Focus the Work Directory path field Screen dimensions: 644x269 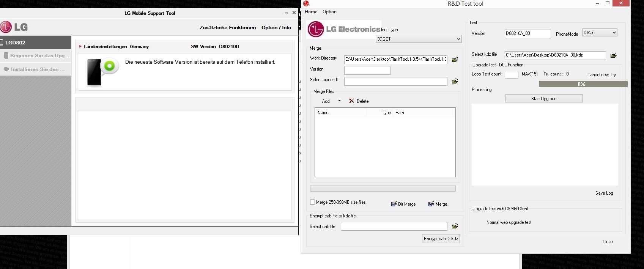pos(396,59)
